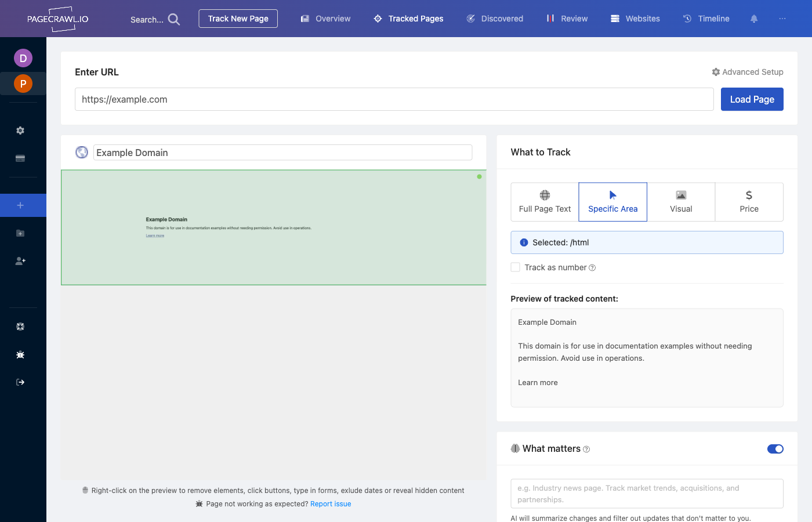This screenshot has height=522, width=812.
Task: Go to Tracked Pages in top menu
Action: [x=409, y=19]
